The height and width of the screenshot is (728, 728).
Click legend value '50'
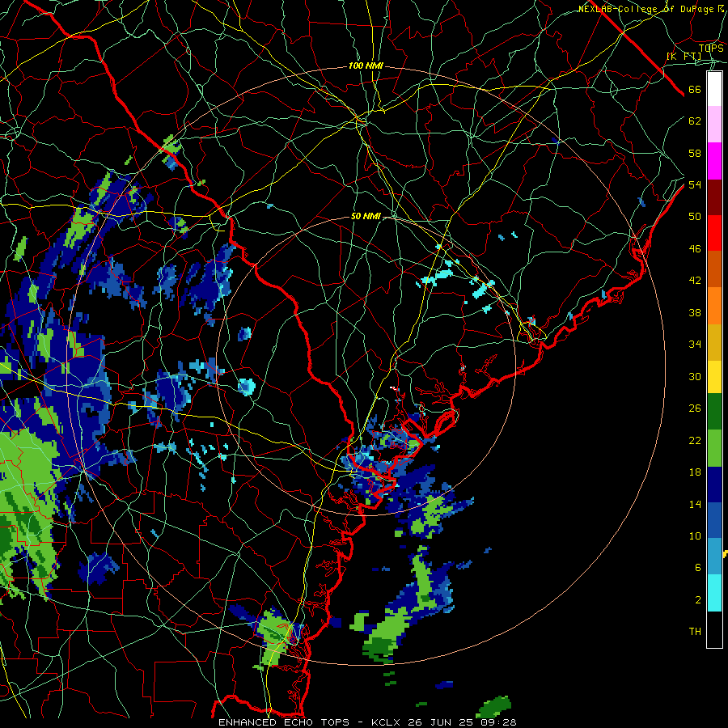coord(695,217)
